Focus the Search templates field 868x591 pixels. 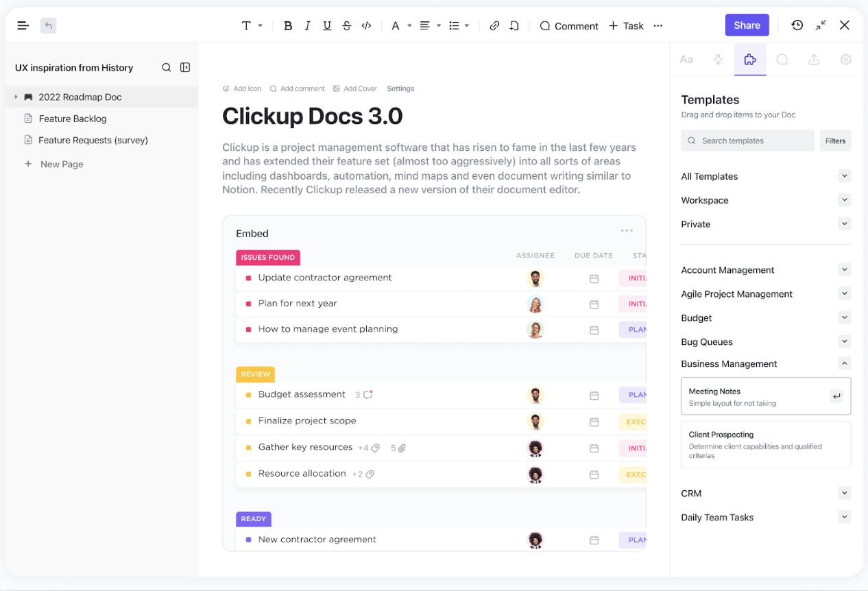(747, 141)
